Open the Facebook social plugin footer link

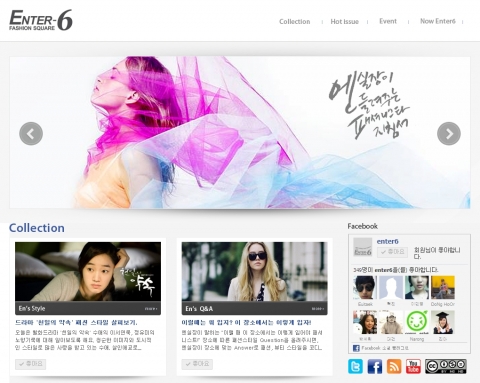(381, 348)
